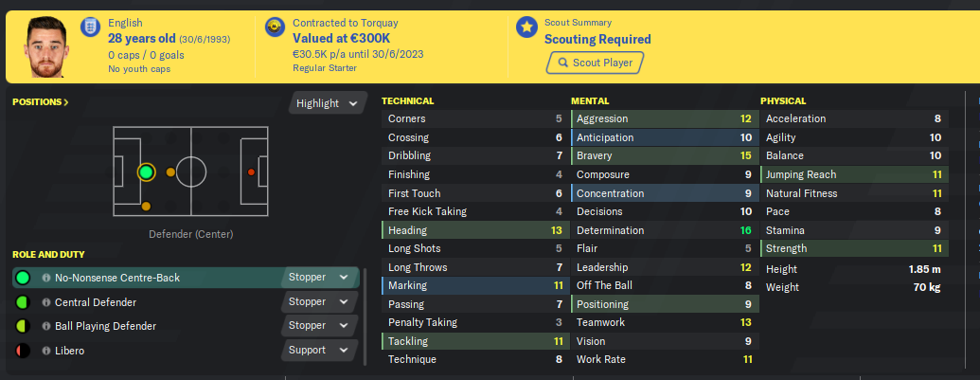Click the Scout Summary star icon
This screenshot has height=380, width=980.
526,27
